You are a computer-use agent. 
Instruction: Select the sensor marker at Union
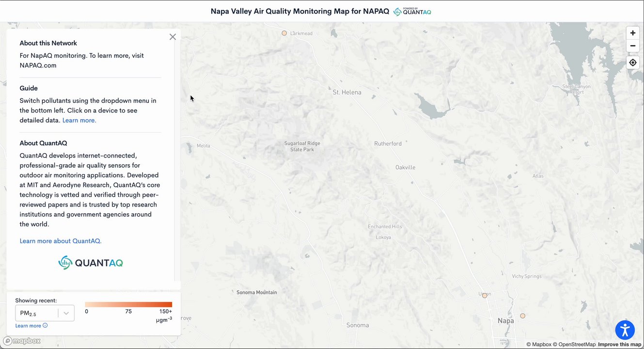click(x=485, y=295)
